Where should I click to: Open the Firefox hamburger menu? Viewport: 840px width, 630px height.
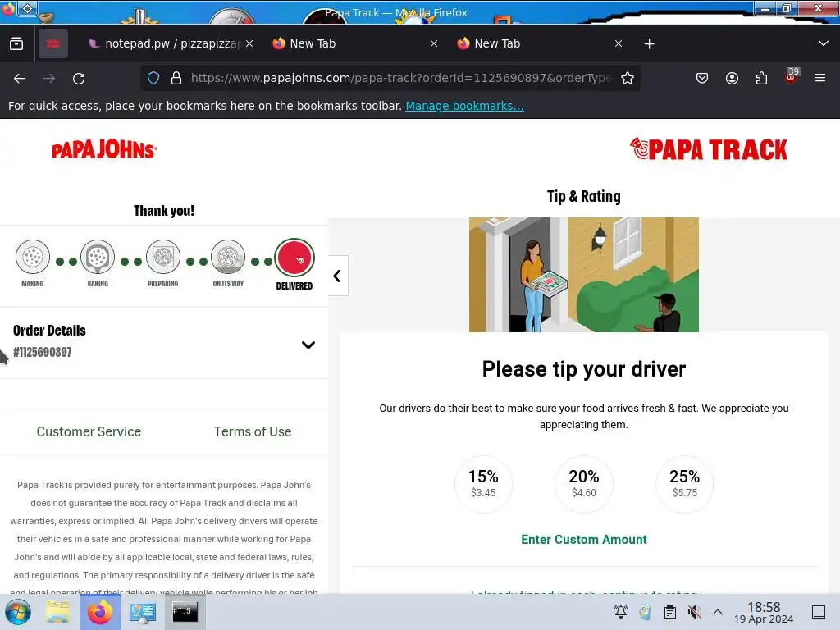pos(820,78)
